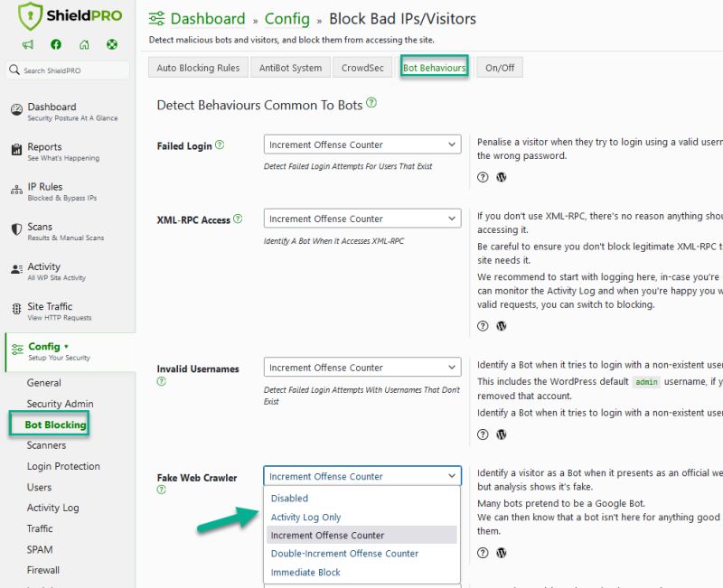Select Disabled in the dropdown list
723x588 pixels.
362,499
